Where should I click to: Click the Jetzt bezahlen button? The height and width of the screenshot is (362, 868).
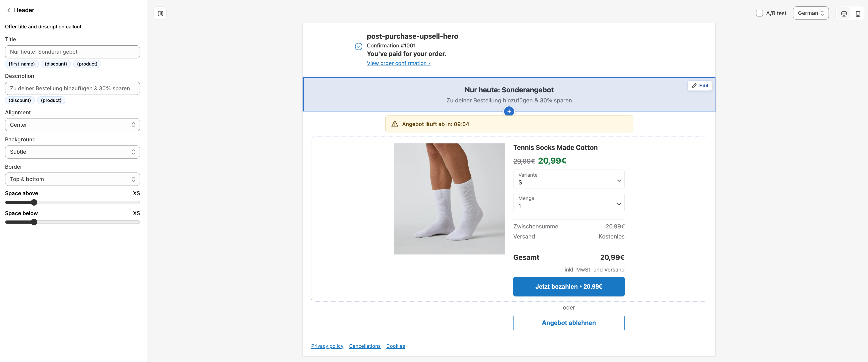pos(569,286)
